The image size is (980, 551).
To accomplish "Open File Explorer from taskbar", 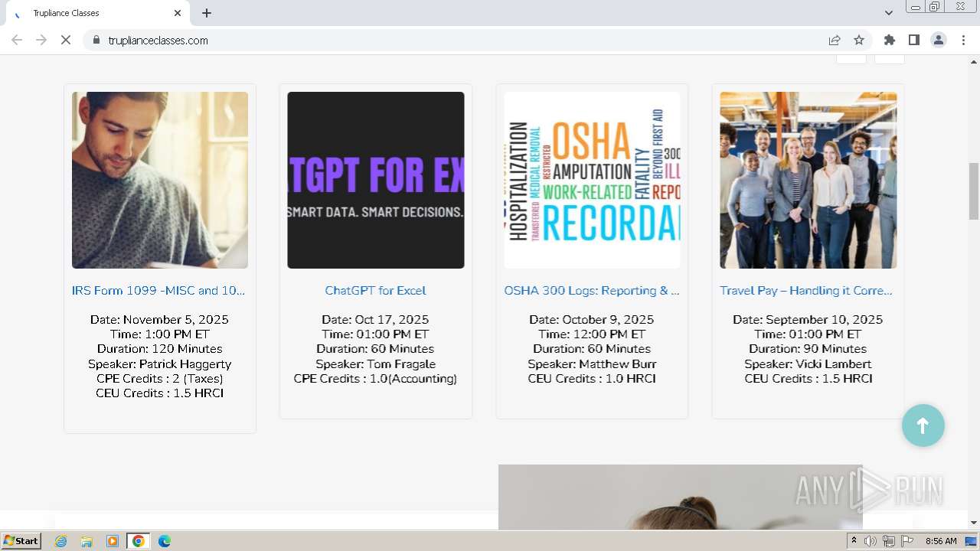I will (87, 541).
